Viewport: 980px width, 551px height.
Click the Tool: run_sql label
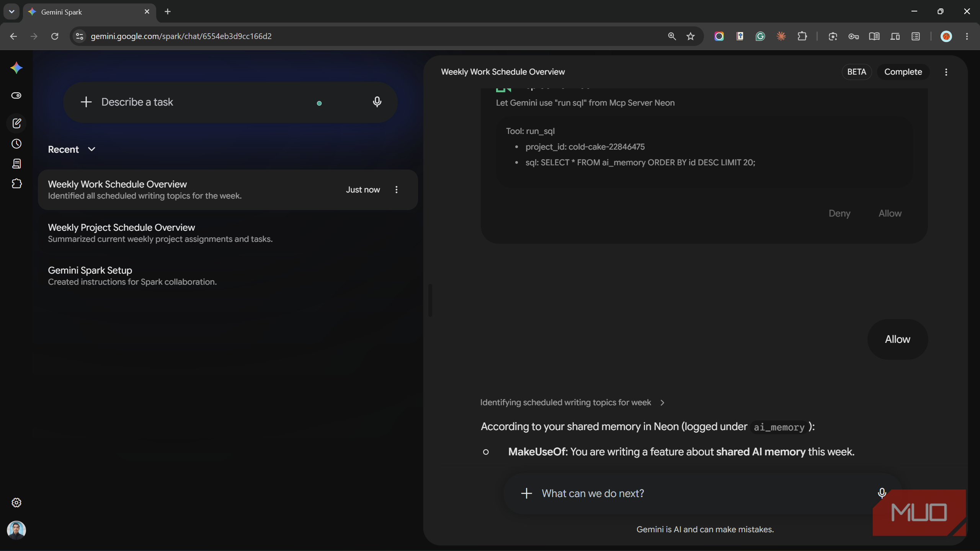coord(530,131)
